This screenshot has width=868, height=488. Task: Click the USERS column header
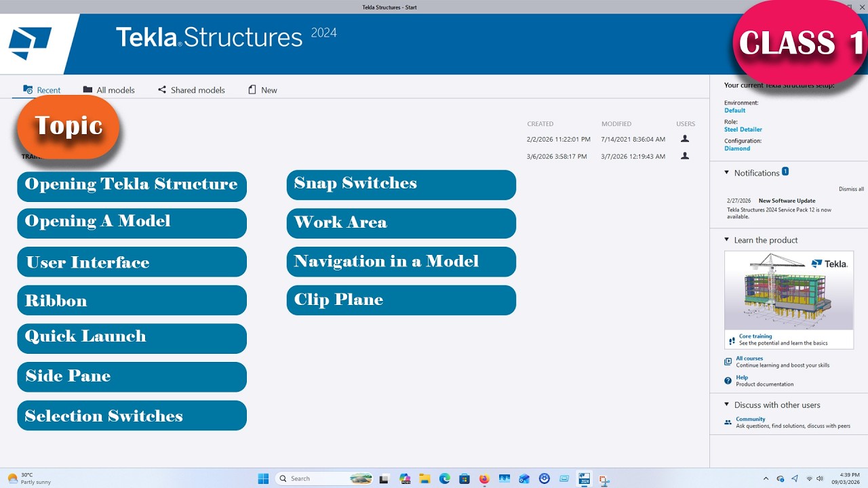(x=686, y=124)
